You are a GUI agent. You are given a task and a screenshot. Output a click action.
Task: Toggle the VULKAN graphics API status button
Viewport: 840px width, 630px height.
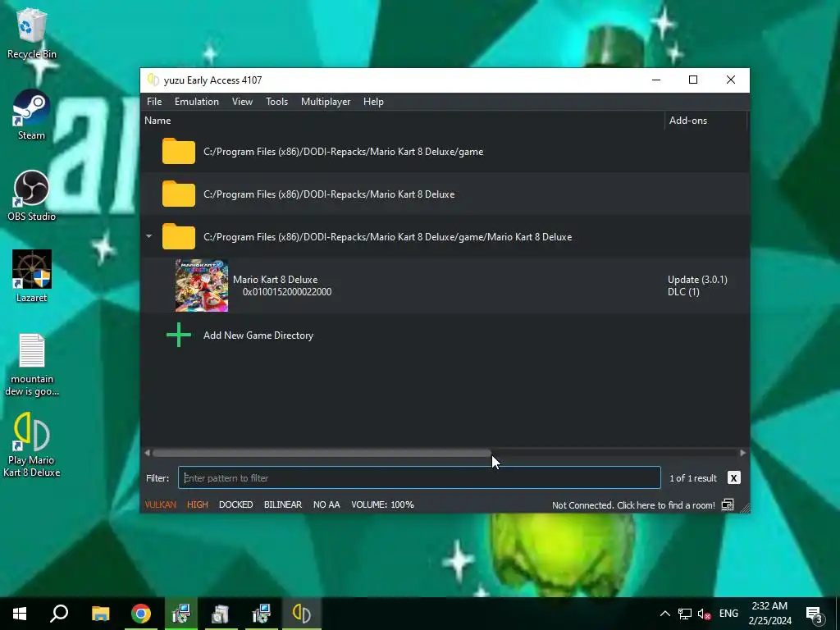pos(160,504)
